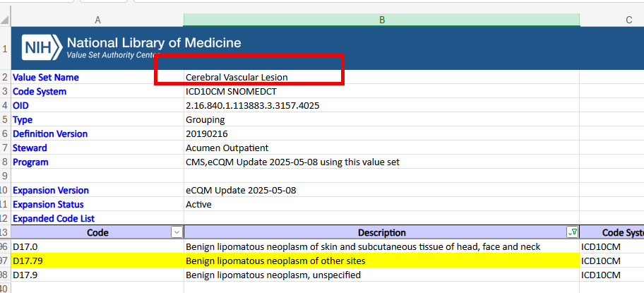Open the Code column filter dropdown

pos(176,232)
